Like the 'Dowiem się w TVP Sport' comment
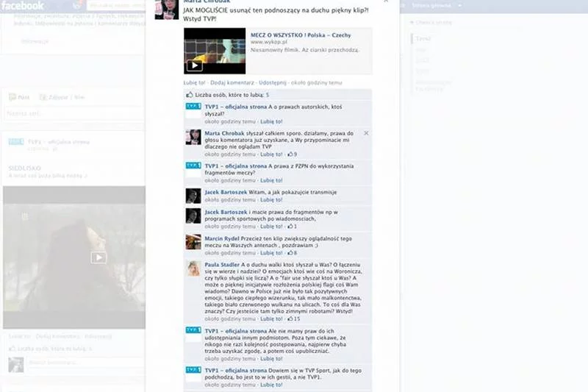Screen dimensions: 588x392 [x=271, y=385]
